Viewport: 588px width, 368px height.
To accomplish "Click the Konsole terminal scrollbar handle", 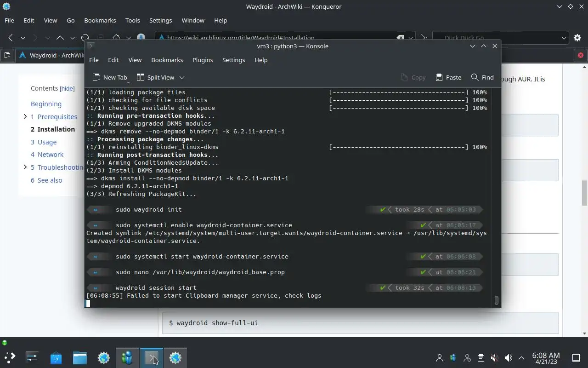I will tap(496, 300).
